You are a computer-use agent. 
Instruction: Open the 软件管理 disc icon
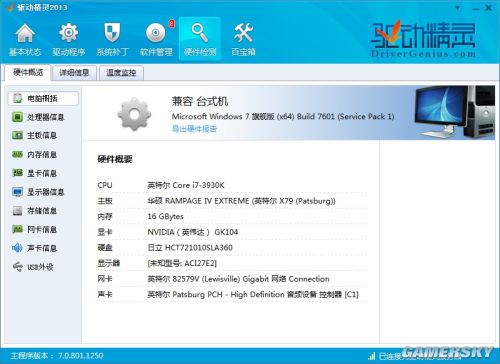156,40
